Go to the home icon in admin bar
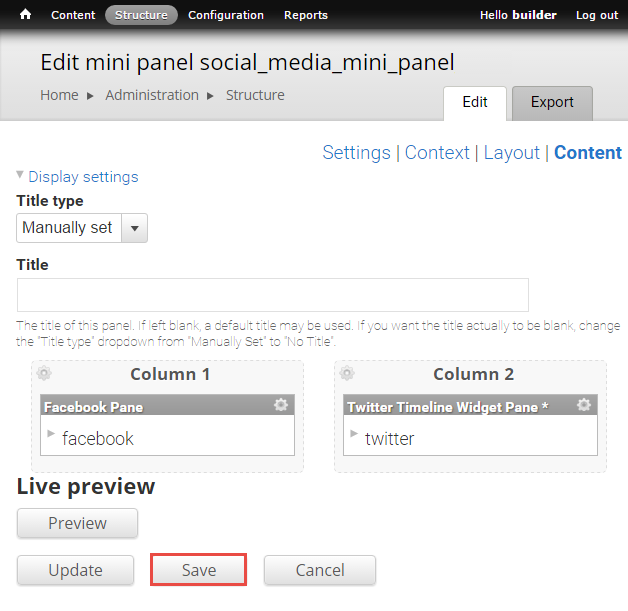628x611 pixels. point(25,15)
